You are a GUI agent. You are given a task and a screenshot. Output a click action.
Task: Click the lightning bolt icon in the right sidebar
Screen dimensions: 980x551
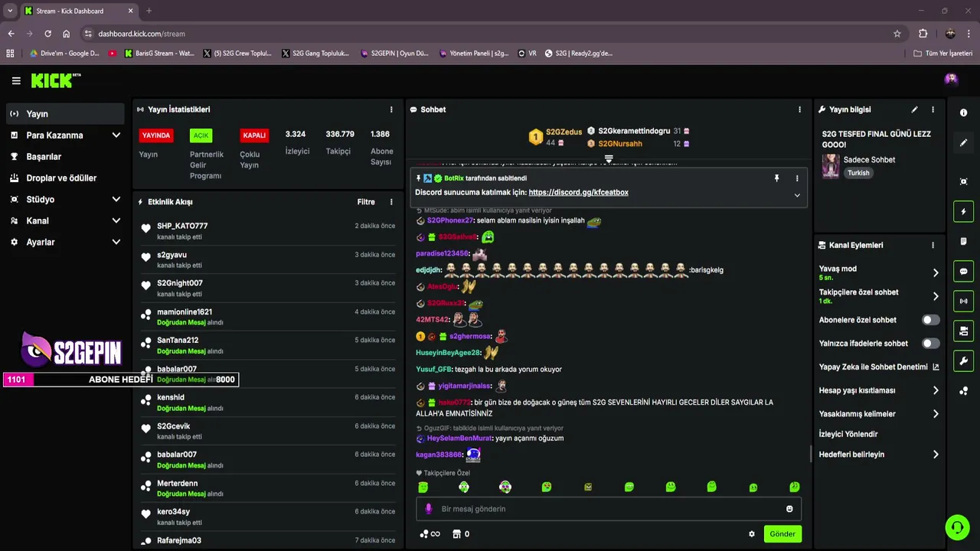click(x=963, y=211)
